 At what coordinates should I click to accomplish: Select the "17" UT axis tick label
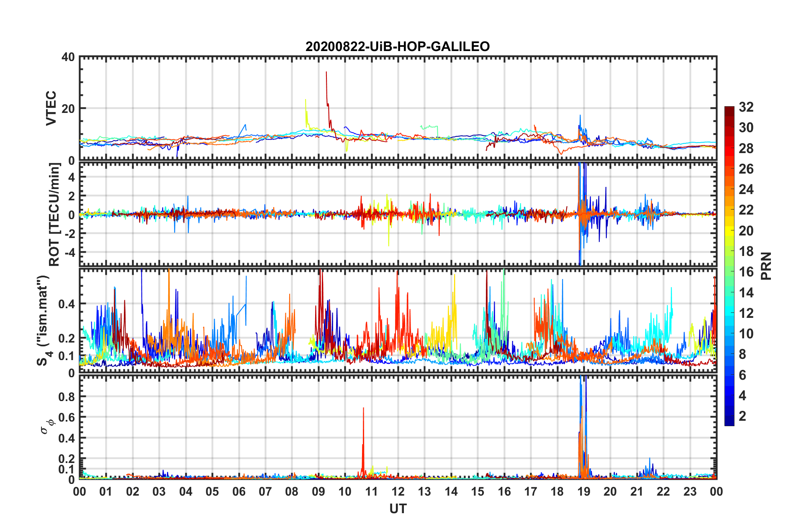pyautogui.click(x=531, y=492)
